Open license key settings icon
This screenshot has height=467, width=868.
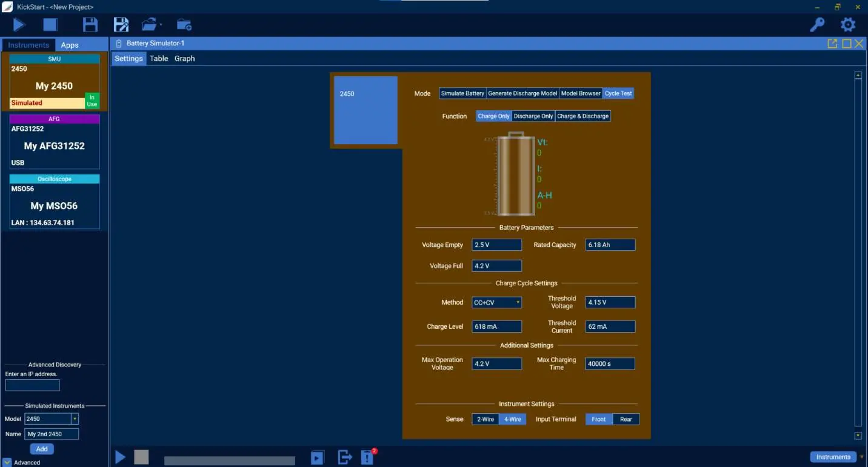pyautogui.click(x=817, y=25)
